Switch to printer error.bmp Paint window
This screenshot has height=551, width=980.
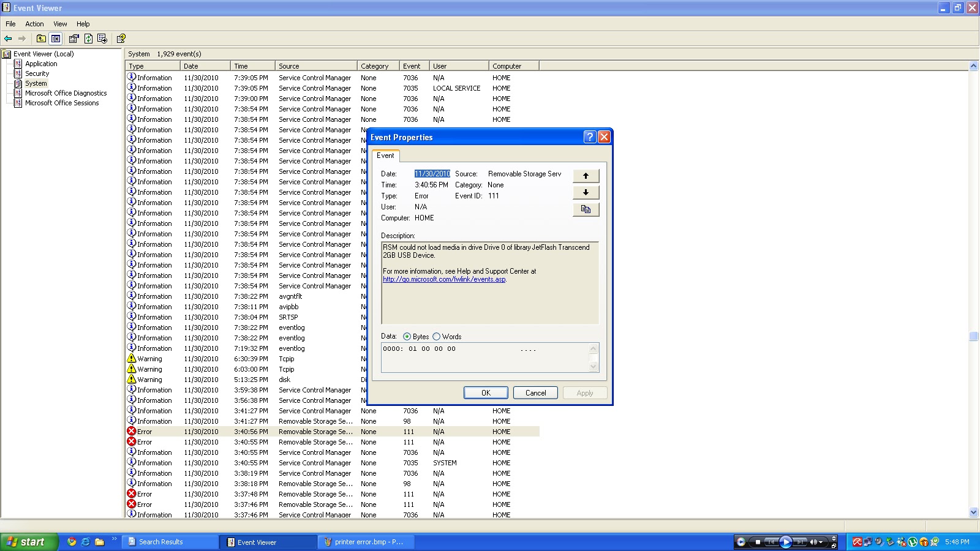pos(366,542)
